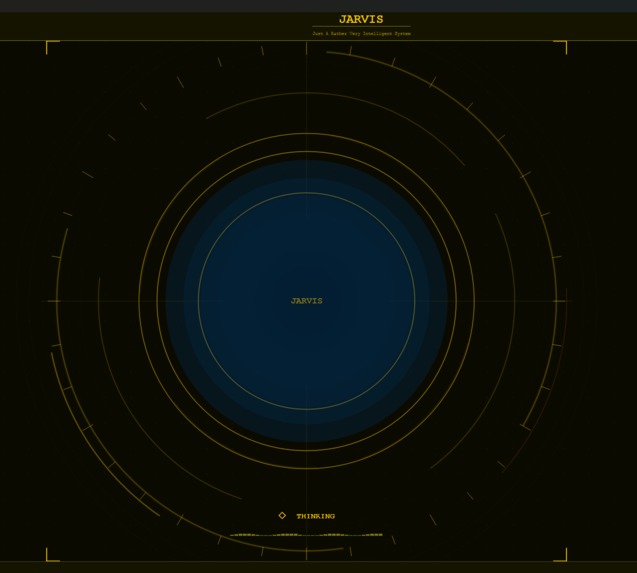Viewport: 637px width, 573px height.
Task: Click the audio waveform bar below THINKING
Action: coord(306,535)
